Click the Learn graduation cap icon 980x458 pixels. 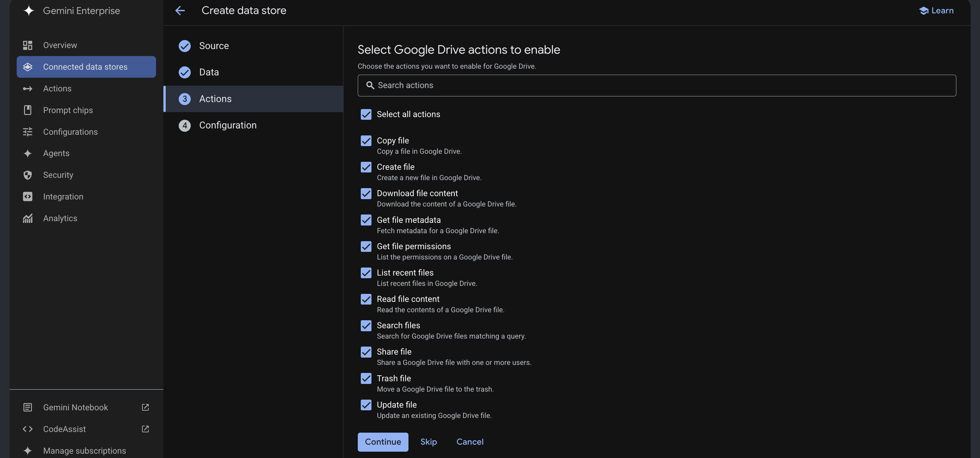[x=924, y=11]
